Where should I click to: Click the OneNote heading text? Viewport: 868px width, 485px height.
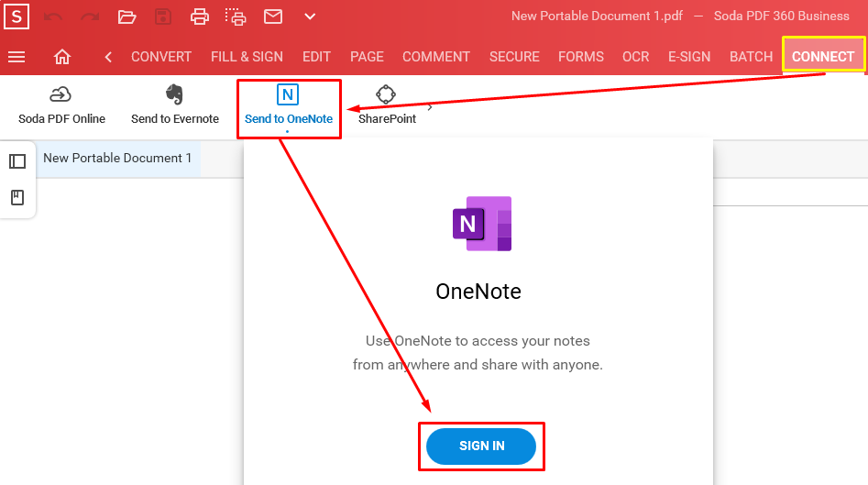pyautogui.click(x=478, y=292)
